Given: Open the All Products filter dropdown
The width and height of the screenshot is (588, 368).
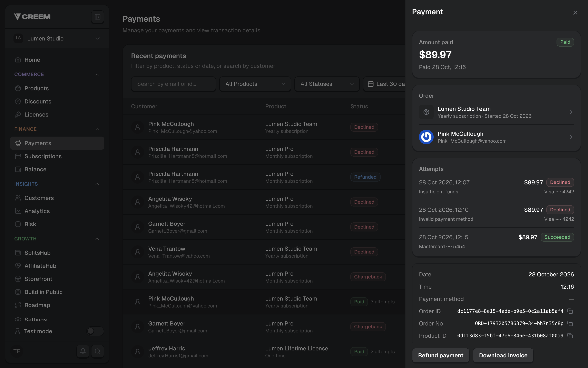Looking at the screenshot, I should (x=255, y=84).
